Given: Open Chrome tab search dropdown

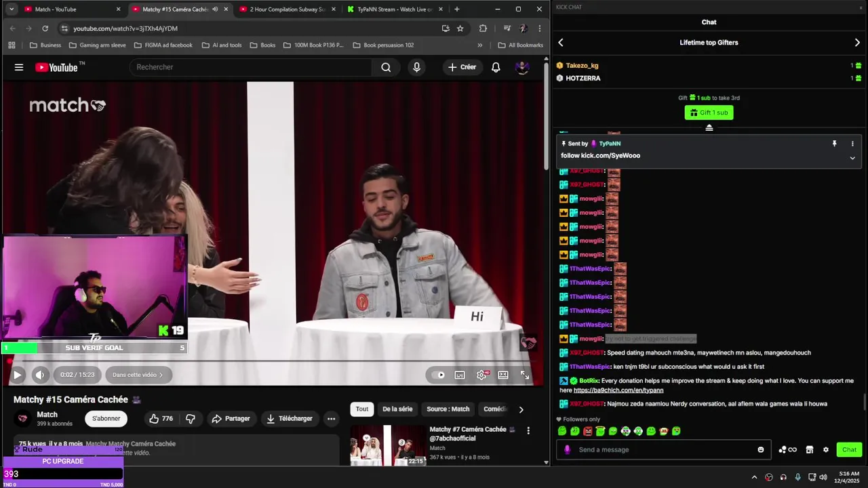Looking at the screenshot, I should click(x=12, y=9).
